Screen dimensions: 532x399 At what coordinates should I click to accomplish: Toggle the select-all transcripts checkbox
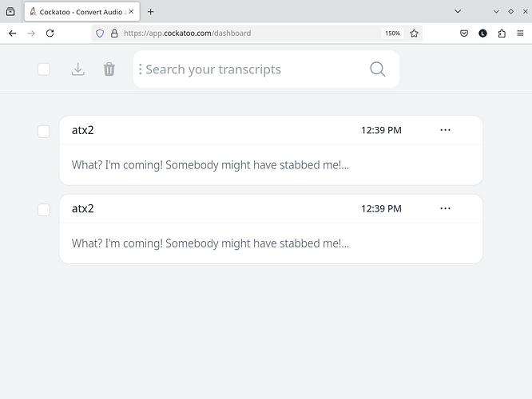44,69
